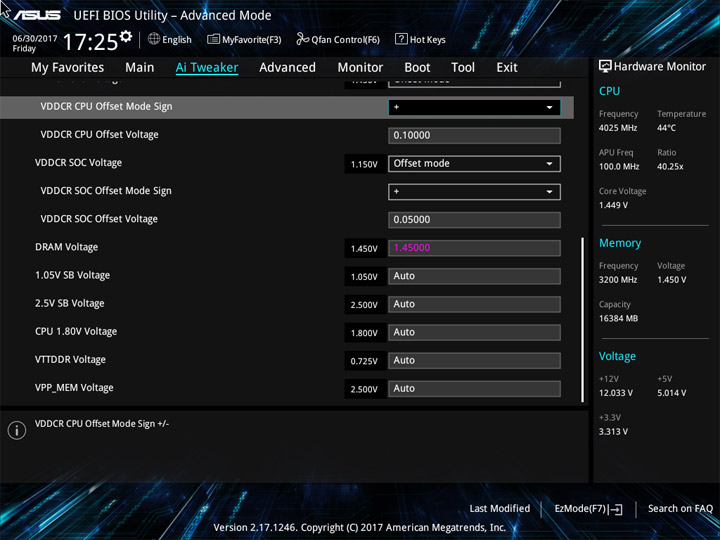
Task: Select the VDDCR SOC Voltage label
Action: pyautogui.click(x=79, y=163)
